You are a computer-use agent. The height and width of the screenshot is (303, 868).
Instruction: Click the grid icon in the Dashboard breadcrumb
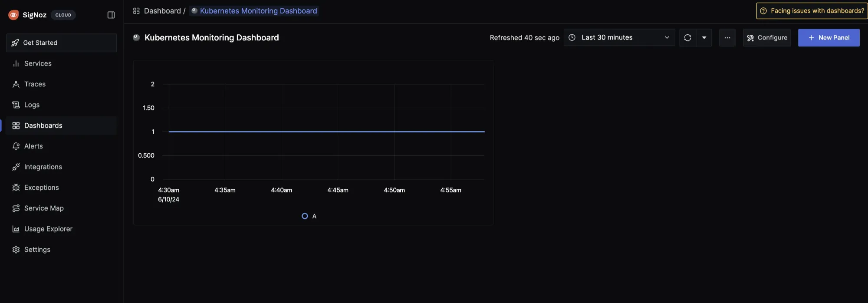pos(136,11)
